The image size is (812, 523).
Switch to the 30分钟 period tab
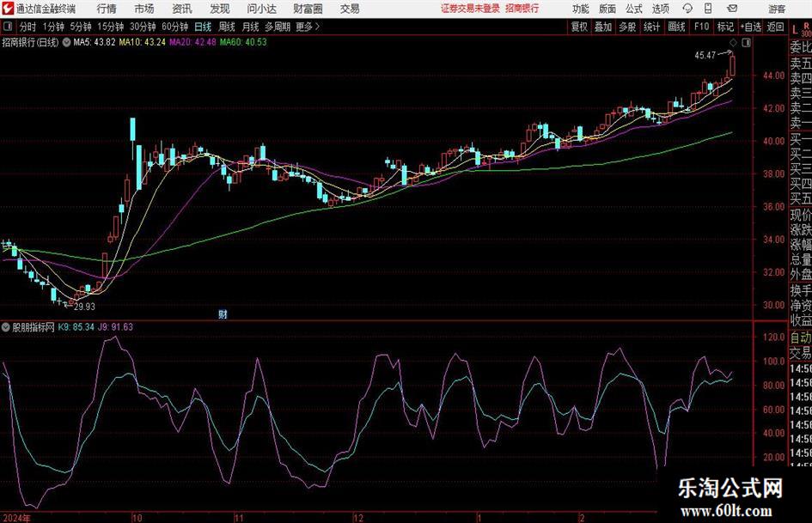tap(143, 27)
